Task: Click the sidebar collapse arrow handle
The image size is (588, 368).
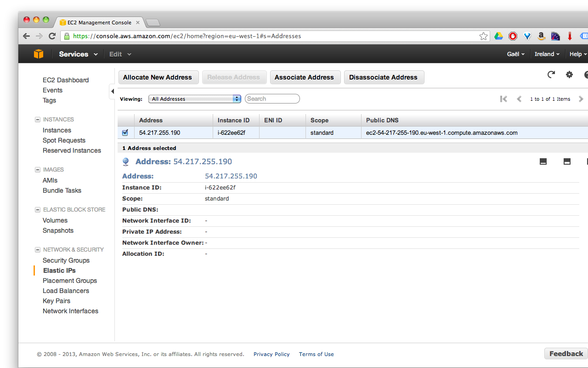Action: (113, 92)
